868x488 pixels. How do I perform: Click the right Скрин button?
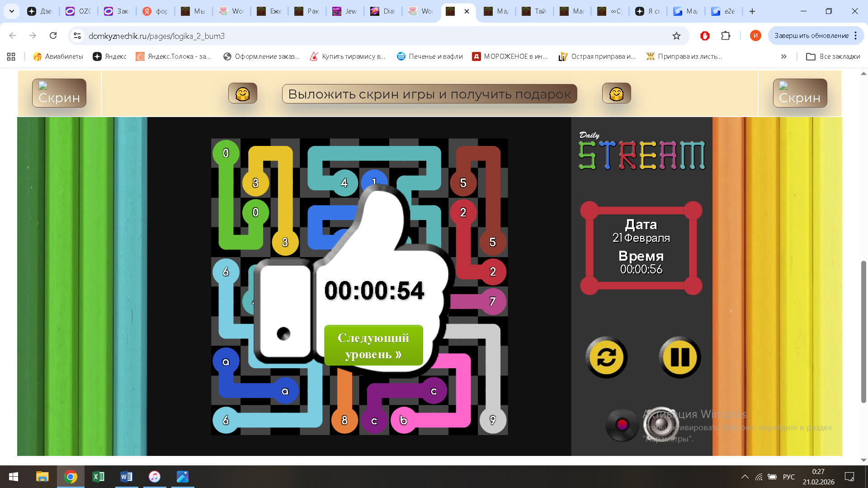pos(800,94)
